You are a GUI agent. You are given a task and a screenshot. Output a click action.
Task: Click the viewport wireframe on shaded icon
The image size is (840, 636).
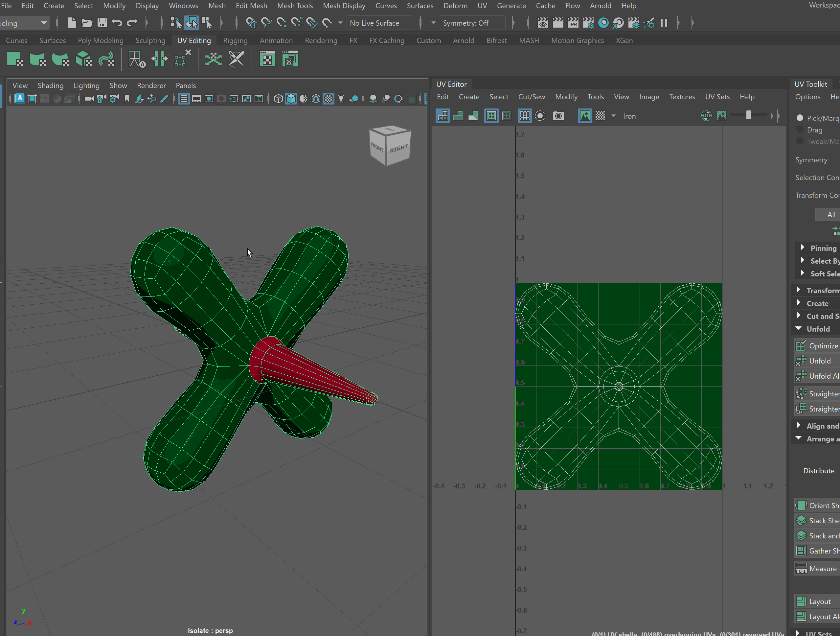pos(316,99)
